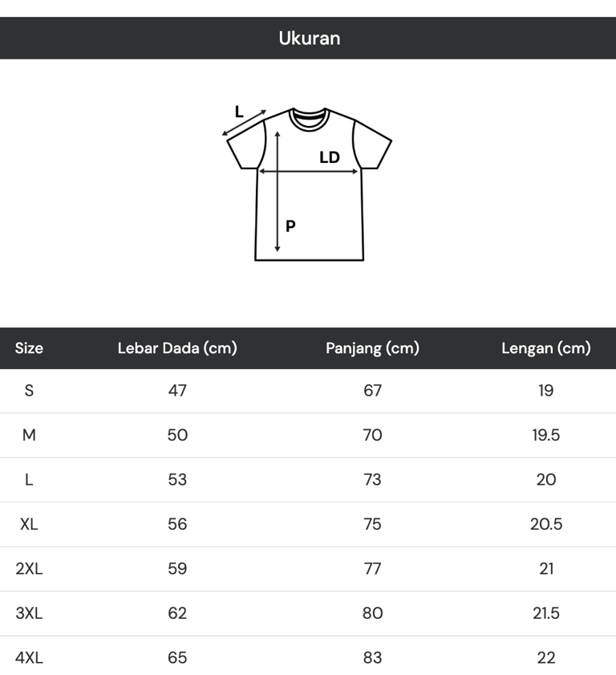Click the Lebar Dada (cm) column header
616x675 pixels.
click(x=177, y=348)
